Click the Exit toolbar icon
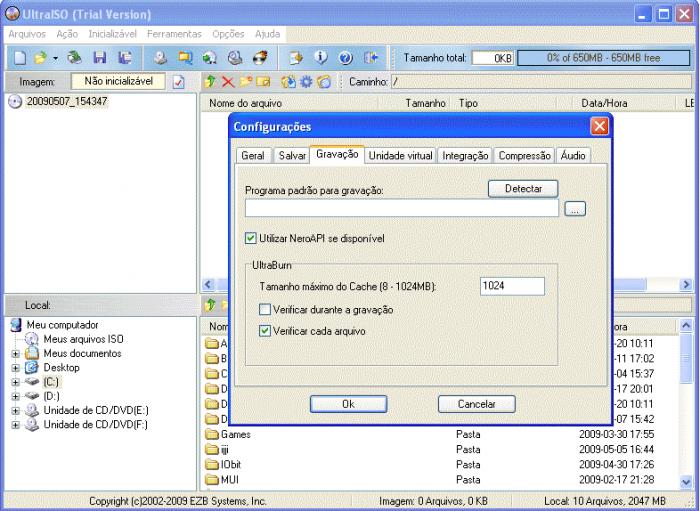The image size is (700, 511). click(371, 58)
